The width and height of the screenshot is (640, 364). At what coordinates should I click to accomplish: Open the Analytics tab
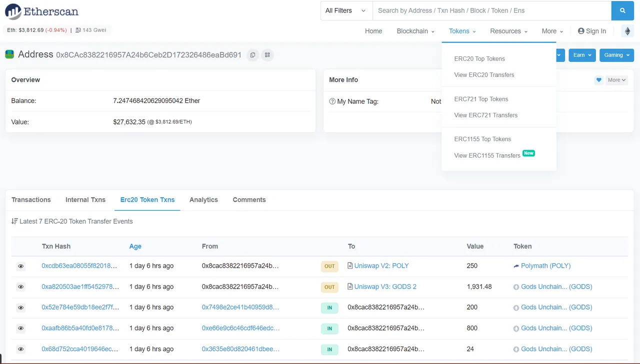coord(203,200)
